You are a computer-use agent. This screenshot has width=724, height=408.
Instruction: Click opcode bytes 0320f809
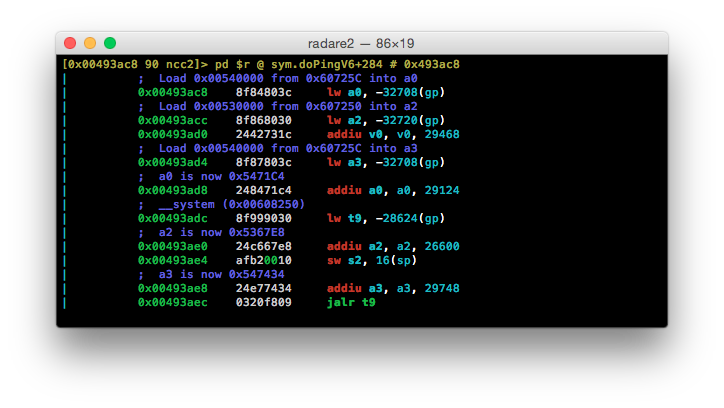(264, 302)
